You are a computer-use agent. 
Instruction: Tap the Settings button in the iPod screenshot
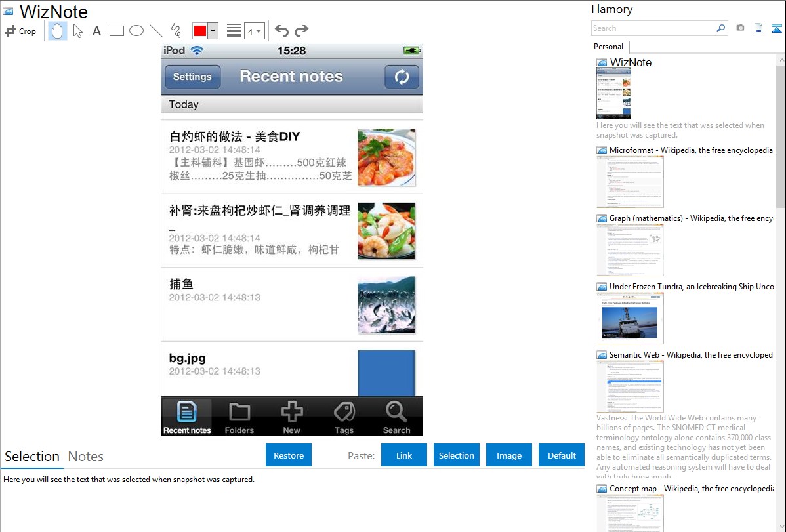pos(192,77)
